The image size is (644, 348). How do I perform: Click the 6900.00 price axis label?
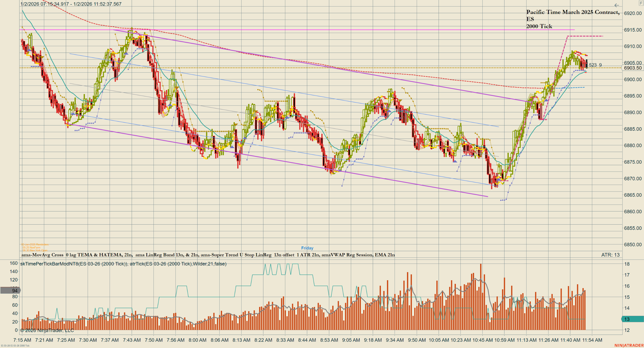tap(633, 79)
